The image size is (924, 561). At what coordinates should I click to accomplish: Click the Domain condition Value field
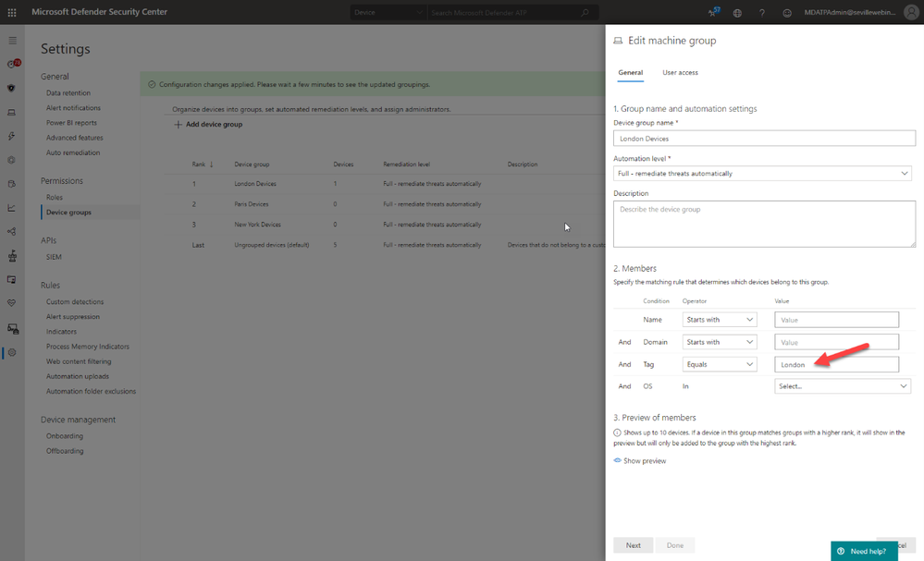click(x=836, y=342)
